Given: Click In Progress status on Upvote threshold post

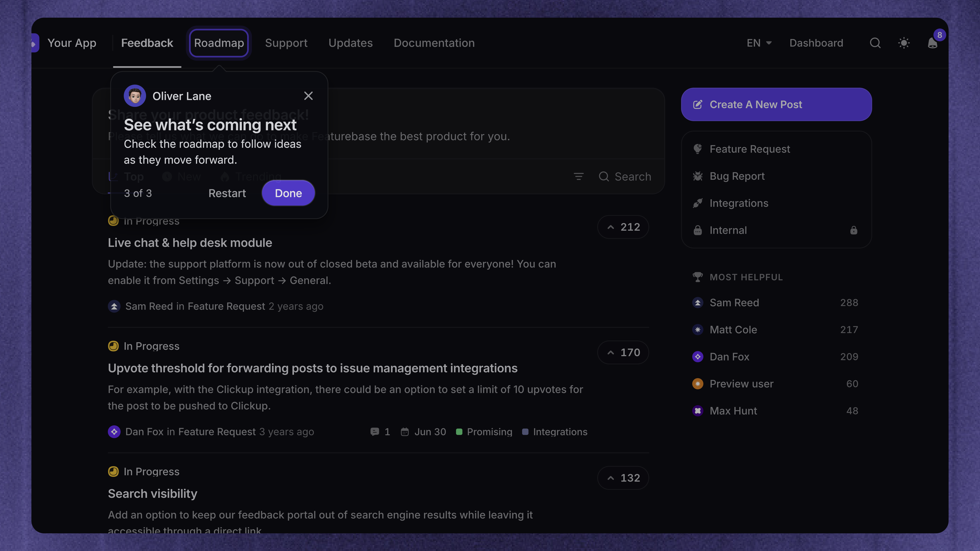Looking at the screenshot, I should 144,346.
